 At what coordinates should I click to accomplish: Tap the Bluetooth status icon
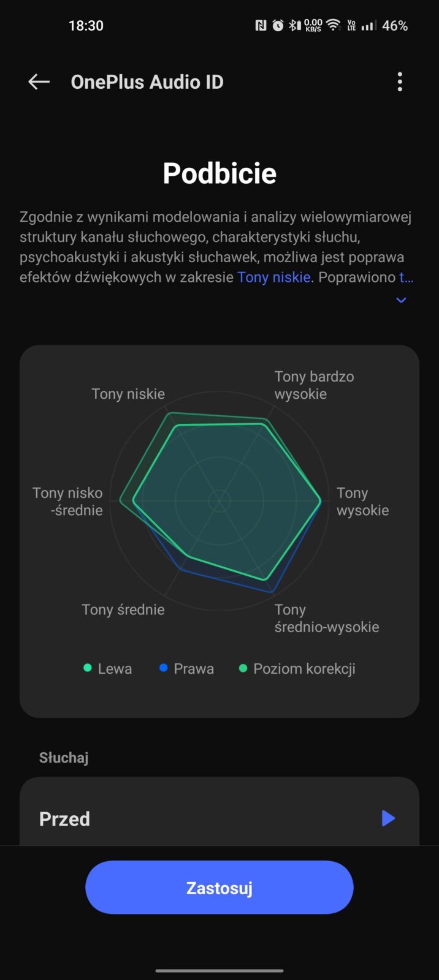pos(294,26)
